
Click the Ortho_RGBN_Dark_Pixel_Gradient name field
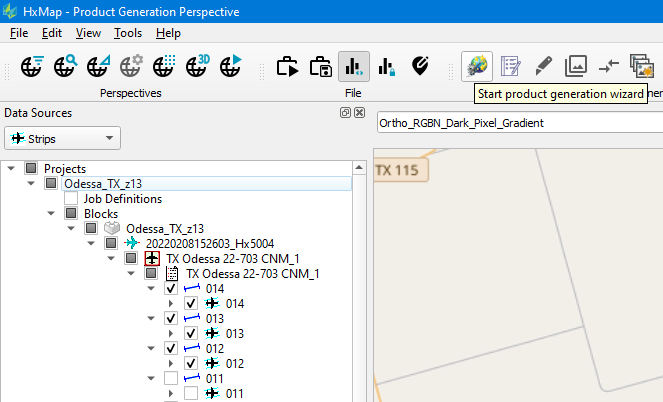[x=518, y=123]
